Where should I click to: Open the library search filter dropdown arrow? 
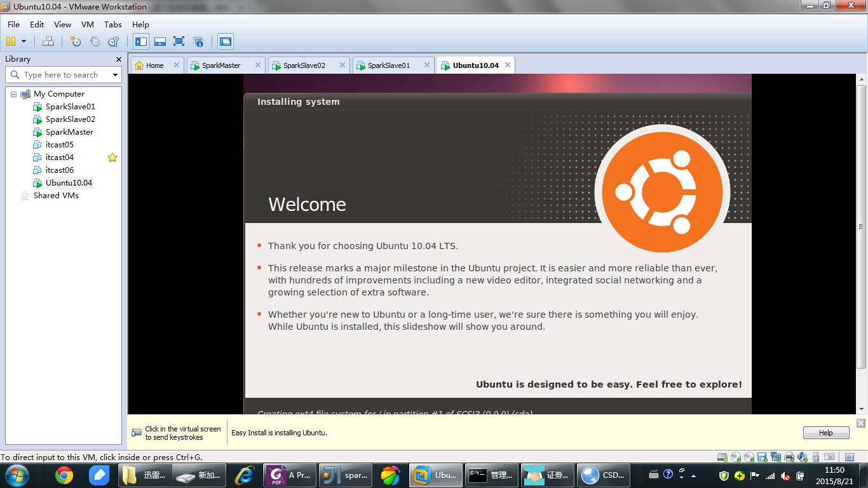115,75
